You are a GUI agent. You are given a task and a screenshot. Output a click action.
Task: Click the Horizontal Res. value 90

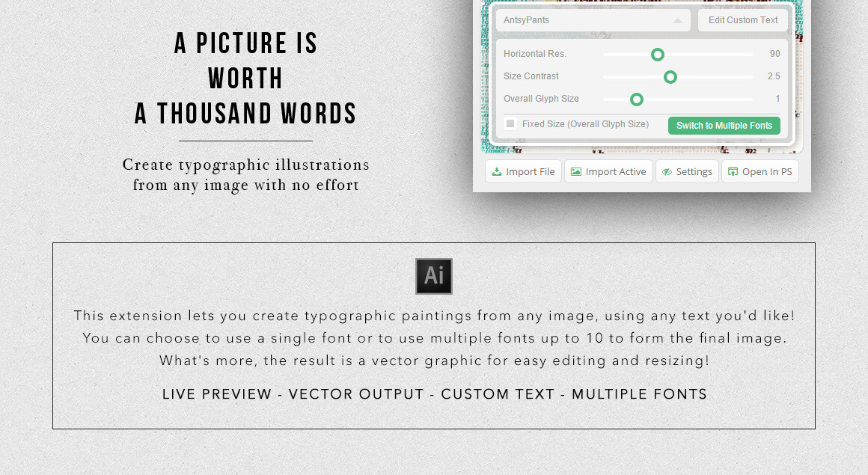click(x=774, y=54)
